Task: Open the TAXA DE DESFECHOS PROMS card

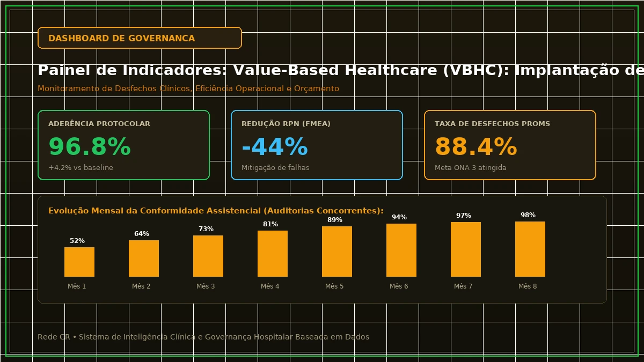Action: [x=510, y=145]
